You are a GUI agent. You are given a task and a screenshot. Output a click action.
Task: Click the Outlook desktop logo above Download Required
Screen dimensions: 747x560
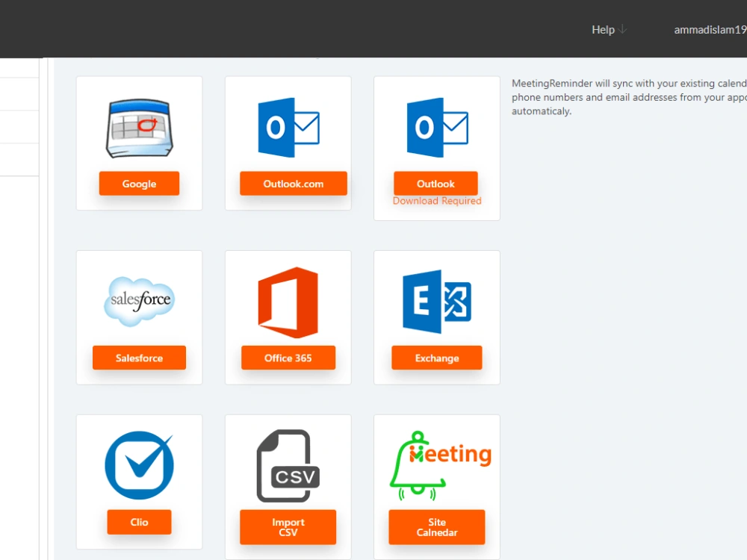437,127
